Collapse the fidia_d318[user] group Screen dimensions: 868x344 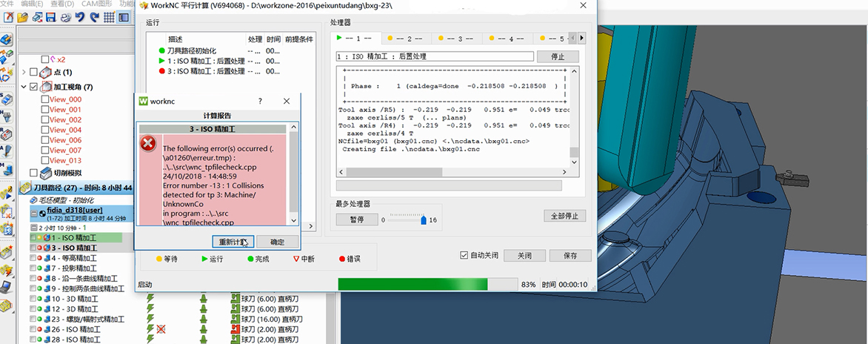[x=34, y=214]
